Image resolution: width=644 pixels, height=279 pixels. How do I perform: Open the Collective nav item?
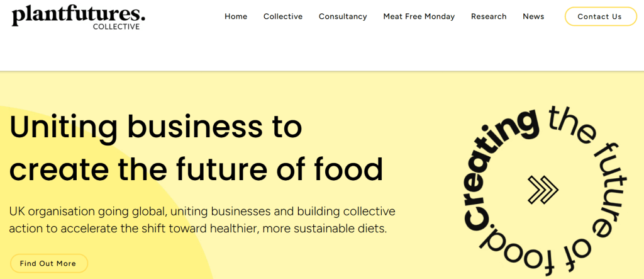[283, 16]
